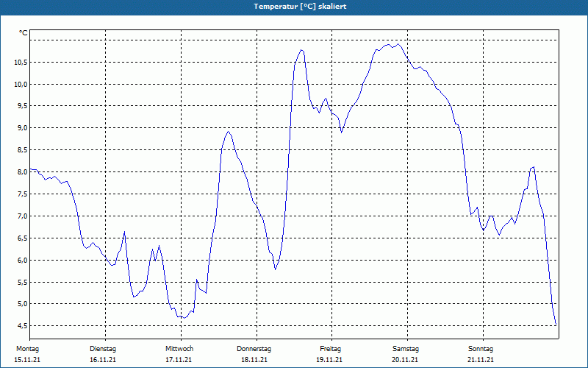The height and width of the screenshot is (368, 588).
Task: Click the 7,0 y-axis label
Action: coord(23,216)
